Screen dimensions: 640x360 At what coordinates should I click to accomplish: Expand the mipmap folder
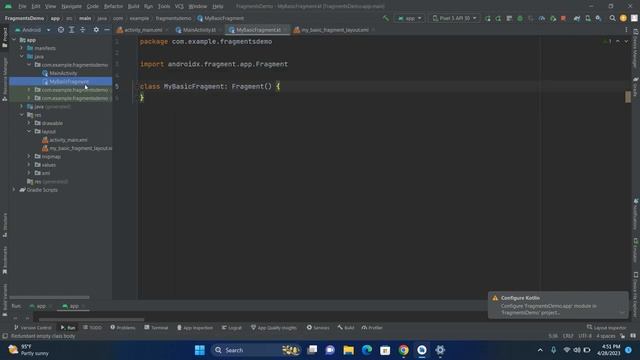click(x=29, y=156)
